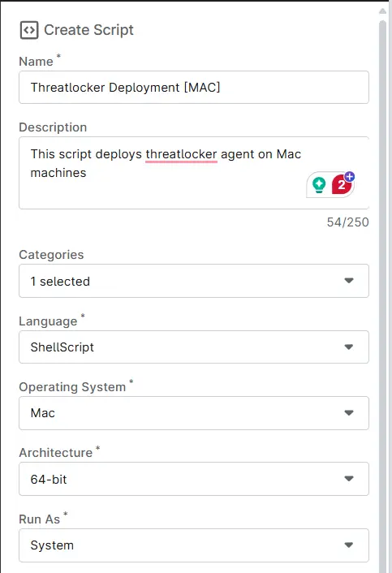The image size is (392, 573).
Task: Click the red badge showing 2
Action: [341, 185]
